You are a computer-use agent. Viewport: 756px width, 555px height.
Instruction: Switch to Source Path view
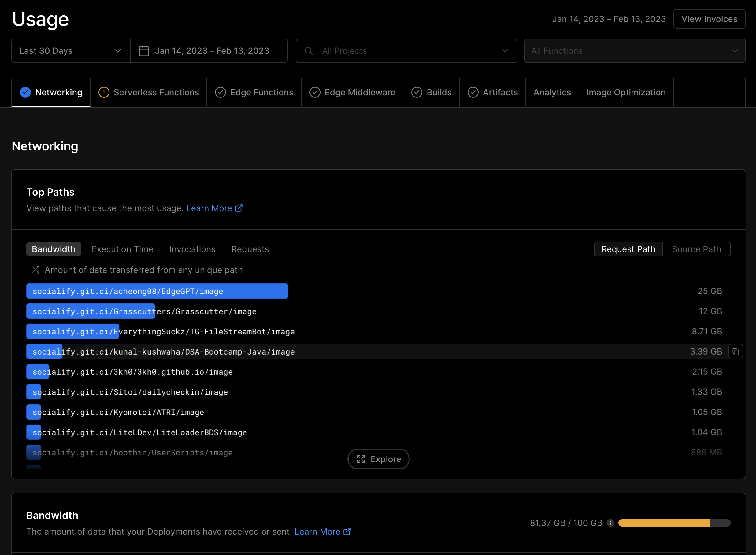[696, 249]
